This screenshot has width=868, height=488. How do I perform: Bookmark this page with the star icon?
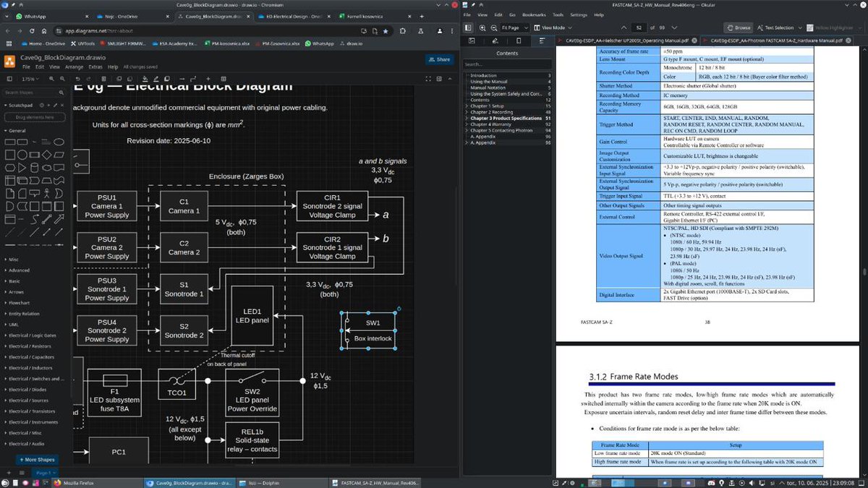click(387, 31)
